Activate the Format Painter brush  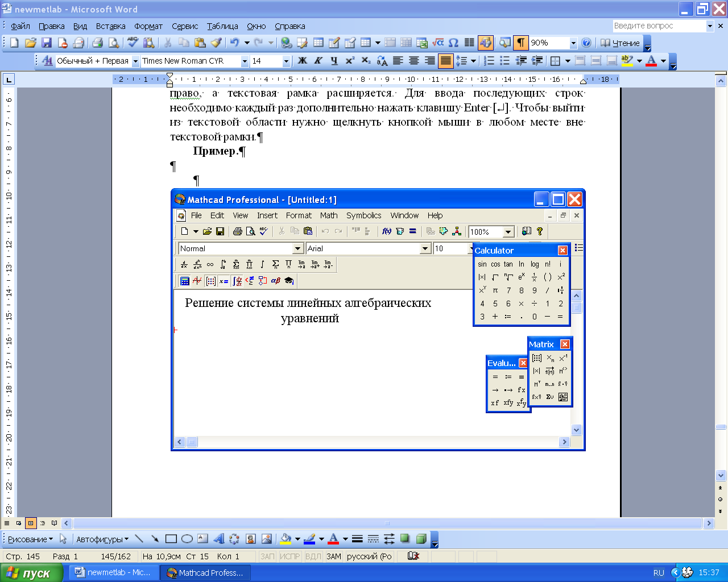[216, 43]
